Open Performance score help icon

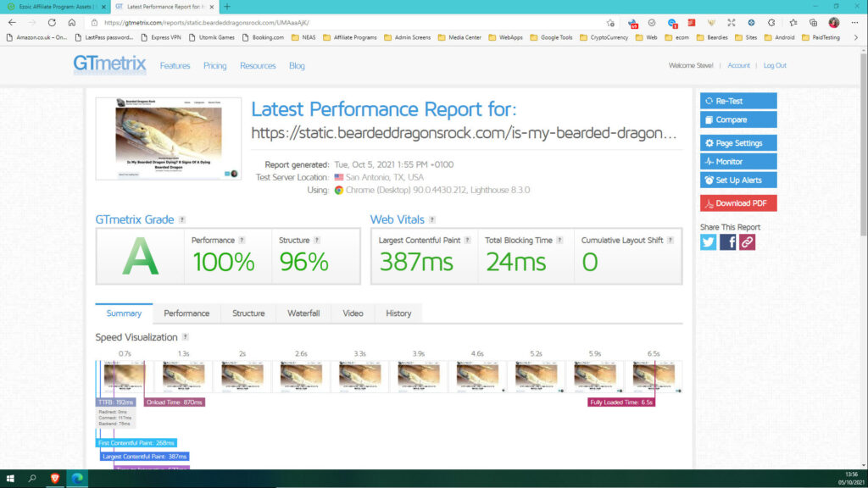[x=242, y=240]
